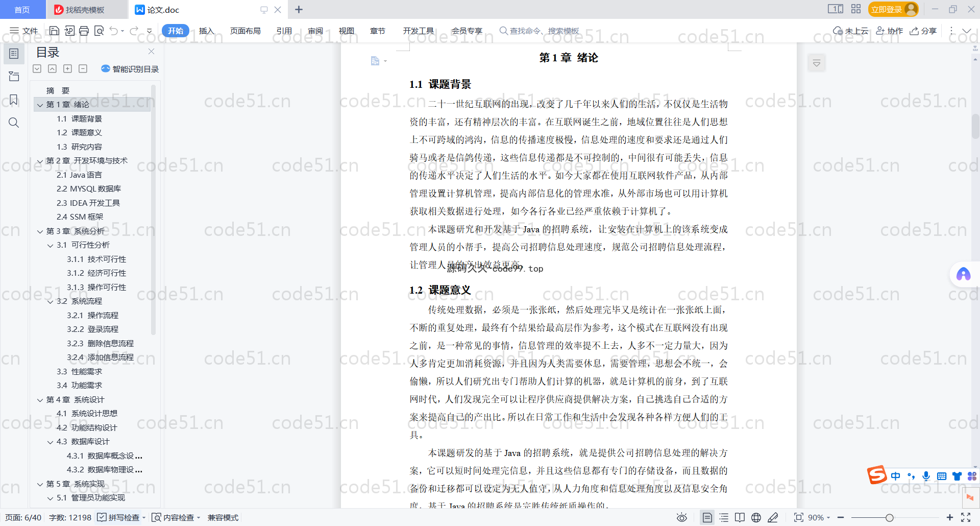Click the zoom out minus button

[841, 517]
